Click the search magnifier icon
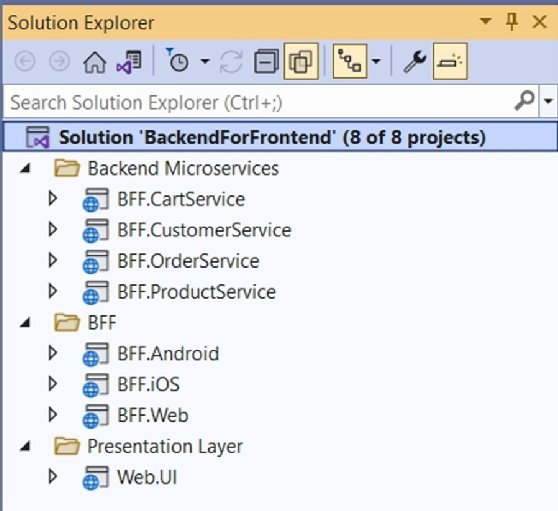Image resolution: width=558 pixels, height=511 pixels. (x=525, y=101)
